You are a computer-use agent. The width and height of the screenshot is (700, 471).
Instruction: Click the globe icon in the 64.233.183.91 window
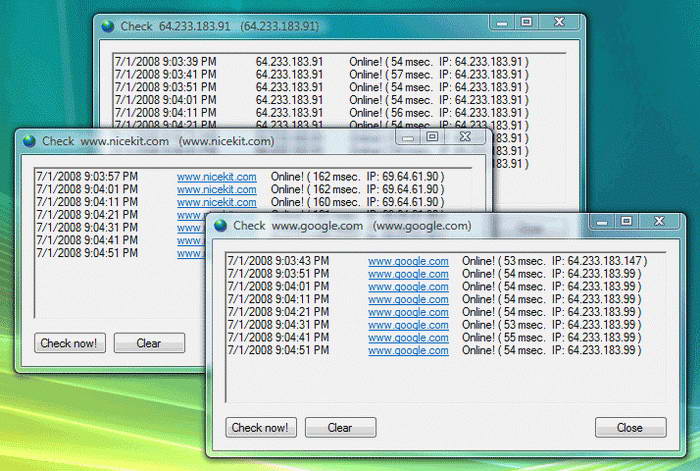tap(107, 25)
